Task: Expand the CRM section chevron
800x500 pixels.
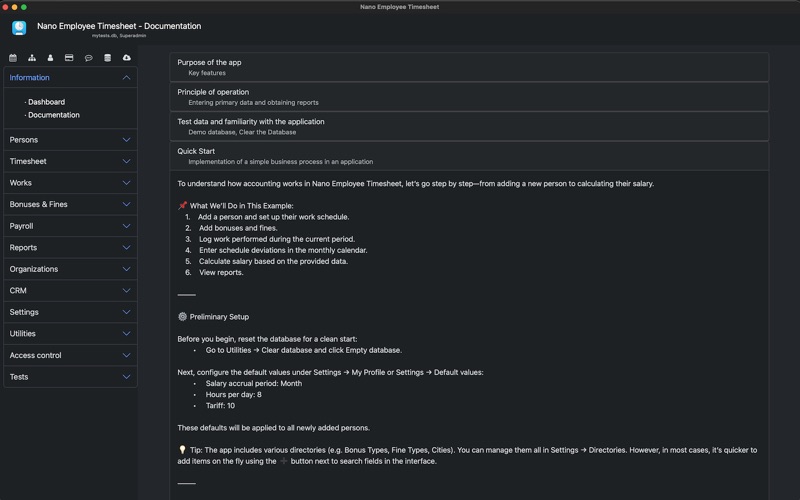Action: point(127,290)
